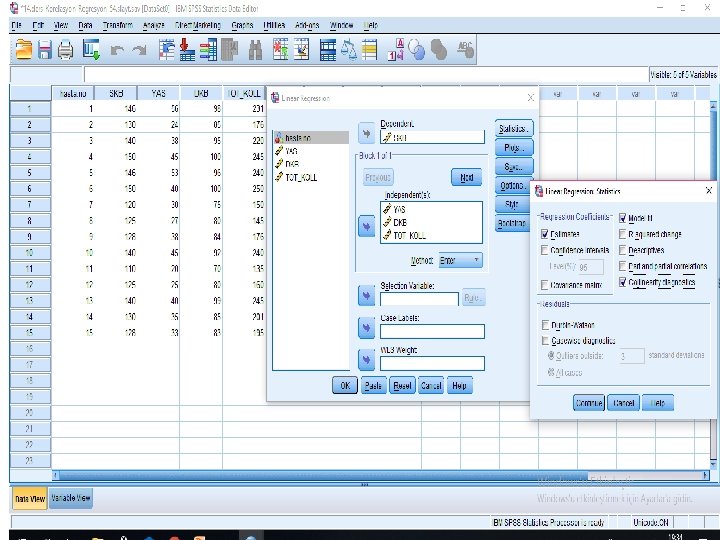Click OK in Linear Regression dialog
Screen dimensions: 720x540
coord(345,386)
